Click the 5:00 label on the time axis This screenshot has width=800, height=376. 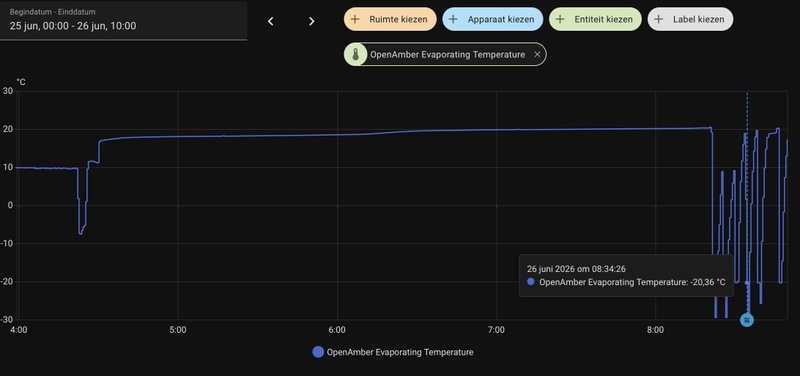tap(178, 330)
